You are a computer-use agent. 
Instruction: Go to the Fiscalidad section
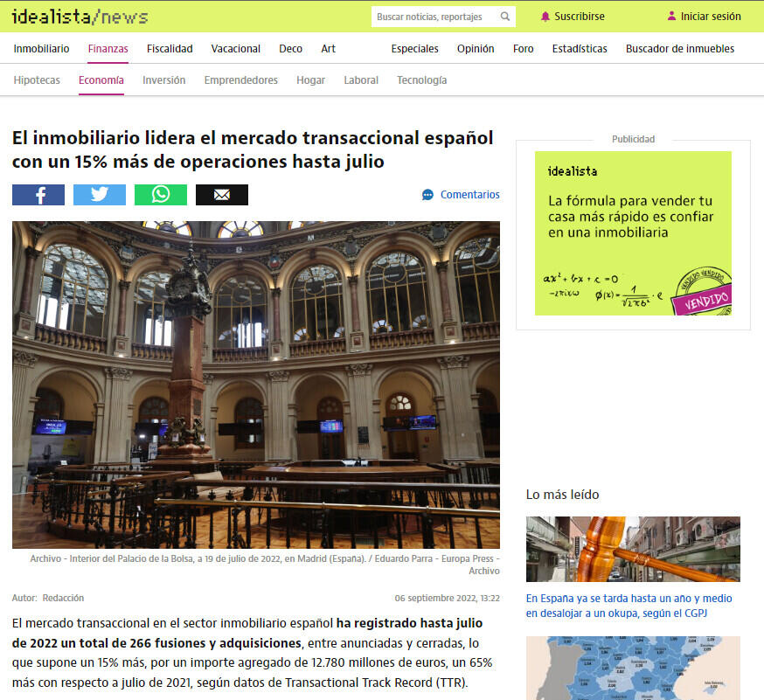tap(170, 49)
